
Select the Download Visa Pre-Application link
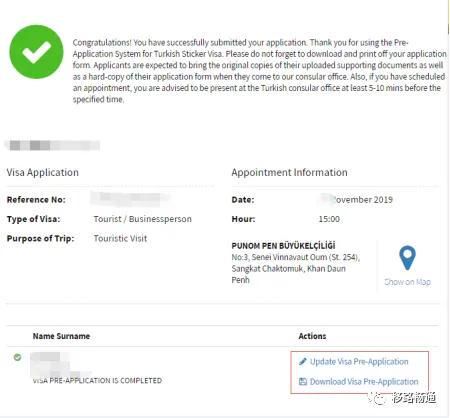[364, 382]
